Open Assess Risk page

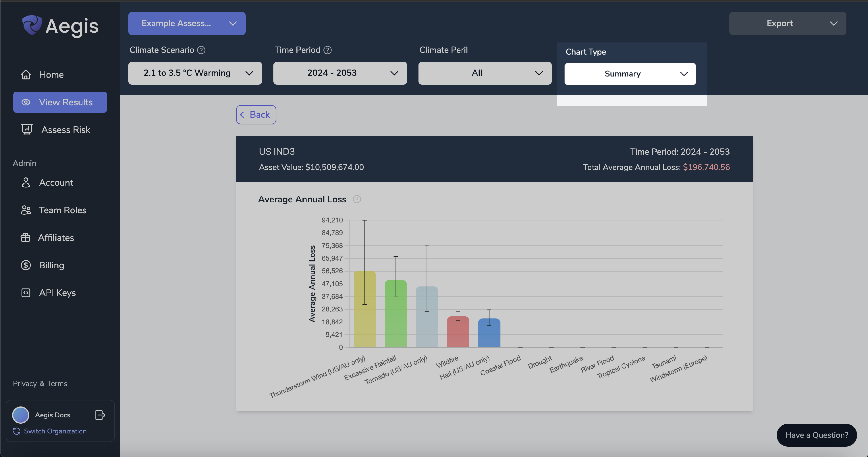[x=60, y=130]
